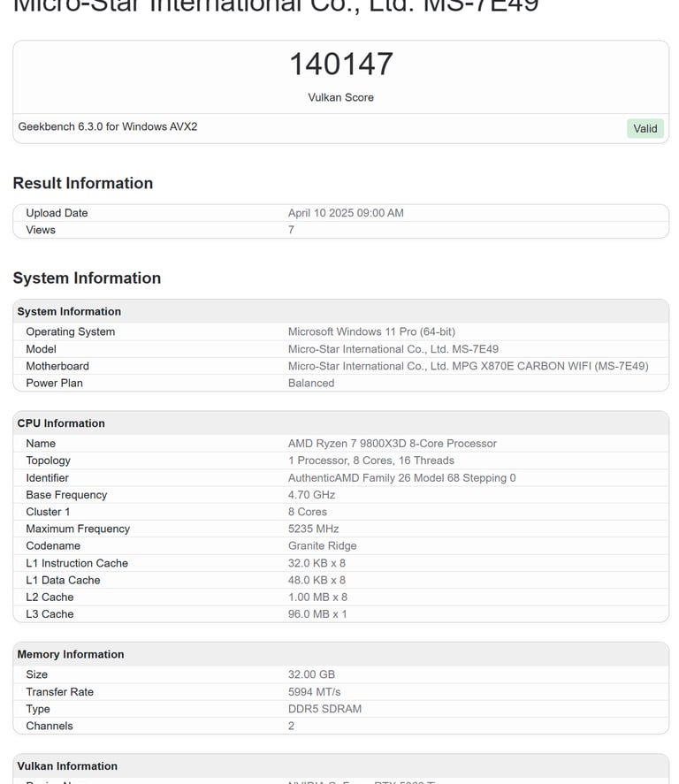Select upload date April 10 2025 09:00 AM
Screen dimensions: 679x784
[x=346, y=213]
